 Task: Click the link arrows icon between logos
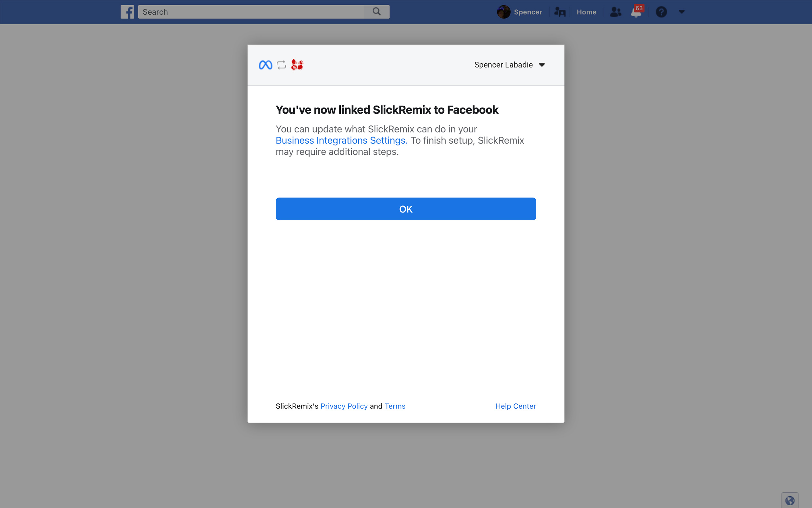[x=281, y=65]
